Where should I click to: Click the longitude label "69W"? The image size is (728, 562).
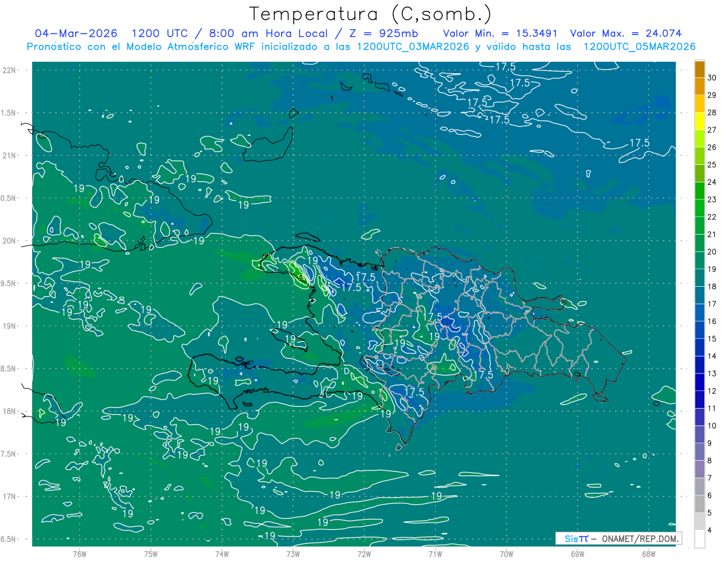[577, 554]
